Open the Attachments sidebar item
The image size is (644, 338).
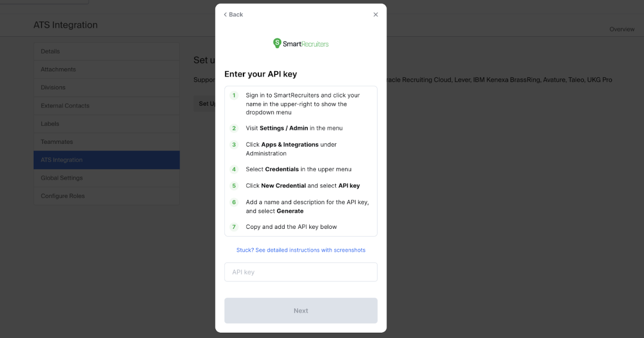point(106,69)
